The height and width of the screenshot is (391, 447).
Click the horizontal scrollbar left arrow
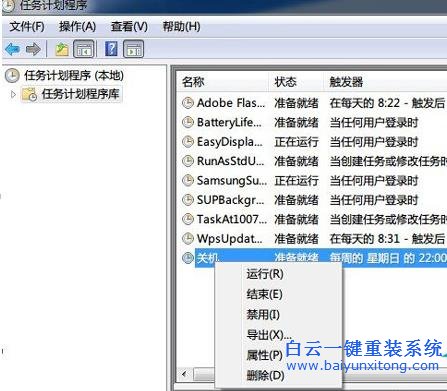[x=185, y=374]
